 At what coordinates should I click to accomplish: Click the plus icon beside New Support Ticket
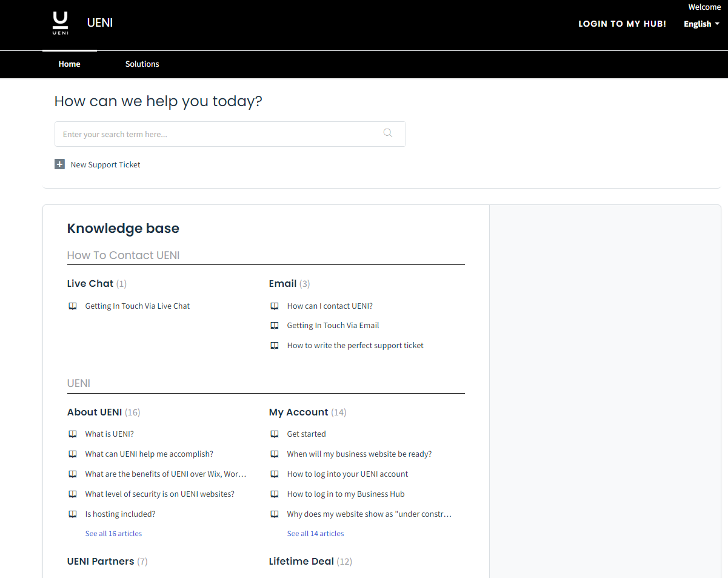click(59, 164)
